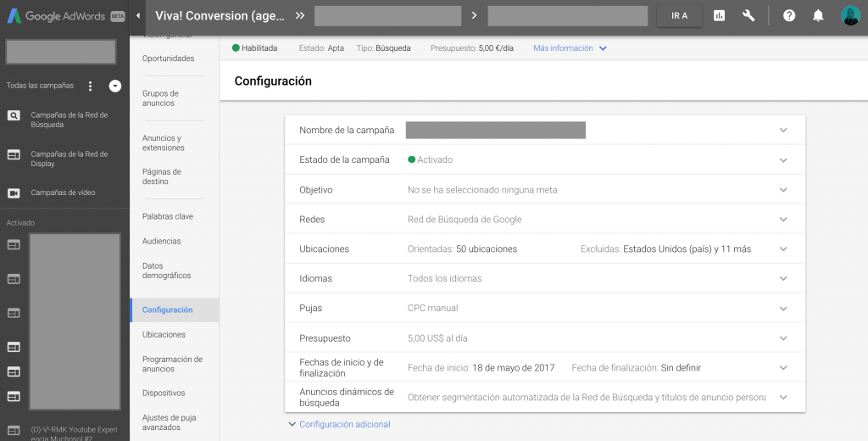Select Anuncios y extensiones menu item

coord(164,143)
